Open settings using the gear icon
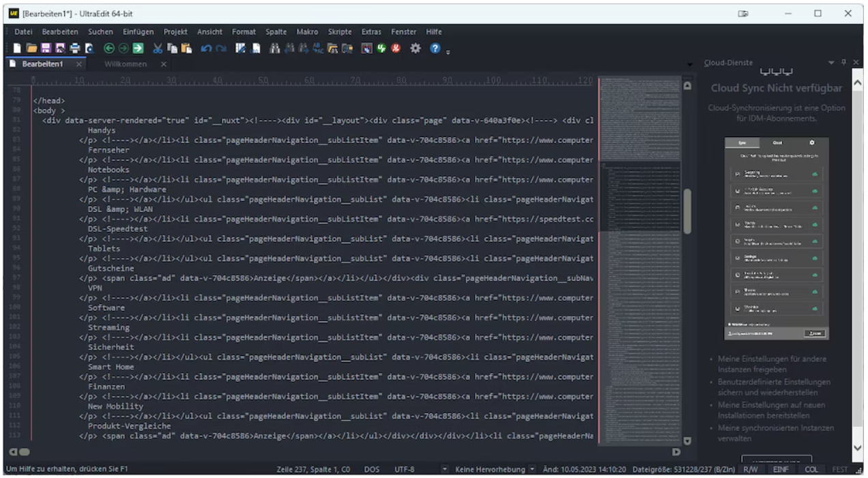Viewport: 868px width, 478px height. click(x=415, y=48)
